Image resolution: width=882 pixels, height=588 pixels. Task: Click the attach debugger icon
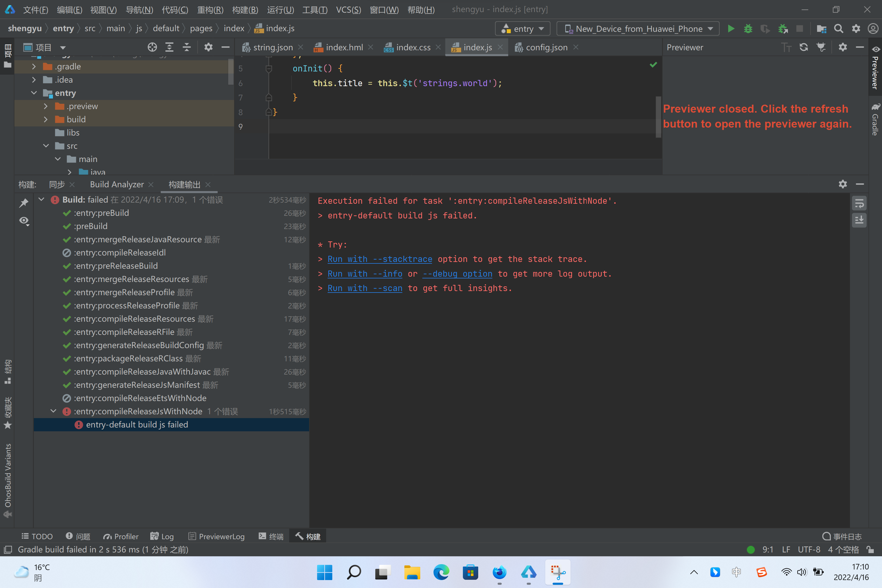click(x=783, y=29)
